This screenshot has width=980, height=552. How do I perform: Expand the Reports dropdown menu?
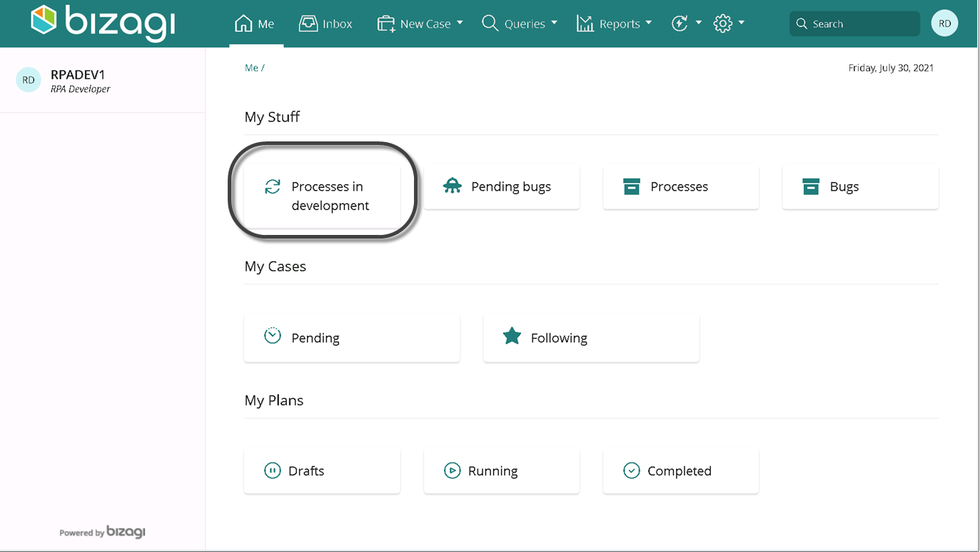615,24
